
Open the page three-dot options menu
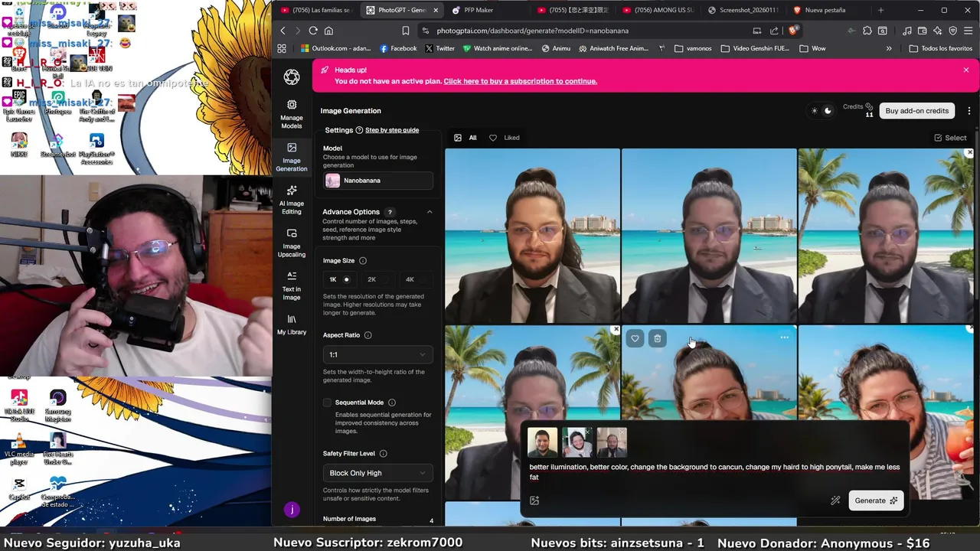(969, 111)
